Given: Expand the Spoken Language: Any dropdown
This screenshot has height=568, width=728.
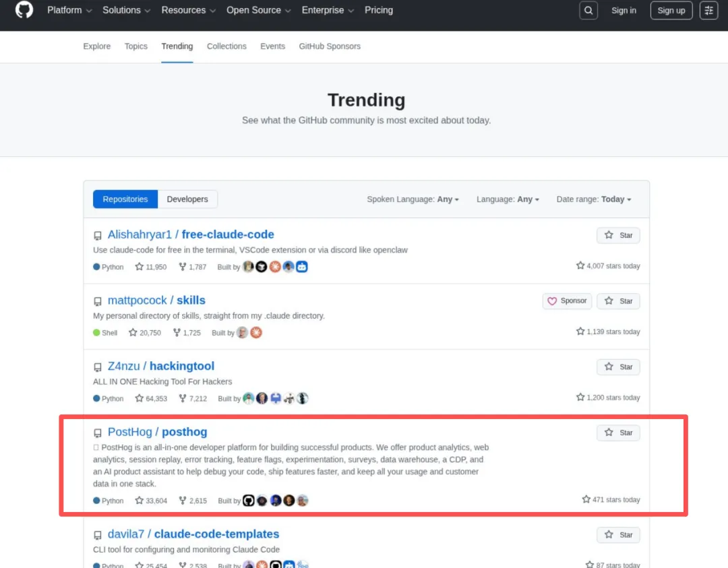Looking at the screenshot, I should [x=413, y=199].
